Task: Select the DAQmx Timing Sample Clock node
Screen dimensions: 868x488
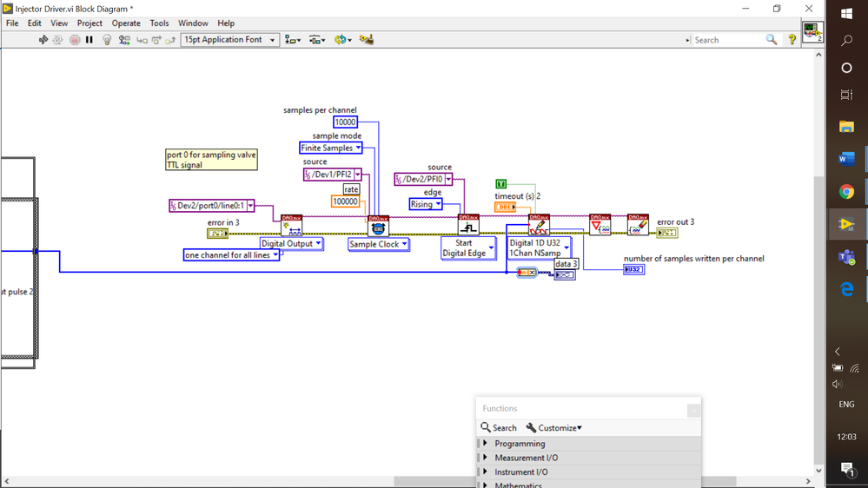Action: click(379, 227)
